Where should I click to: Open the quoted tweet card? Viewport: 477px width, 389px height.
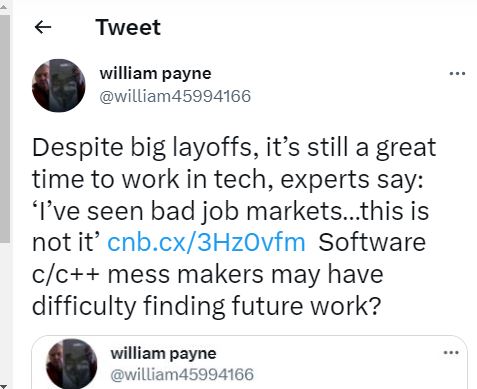click(249, 362)
